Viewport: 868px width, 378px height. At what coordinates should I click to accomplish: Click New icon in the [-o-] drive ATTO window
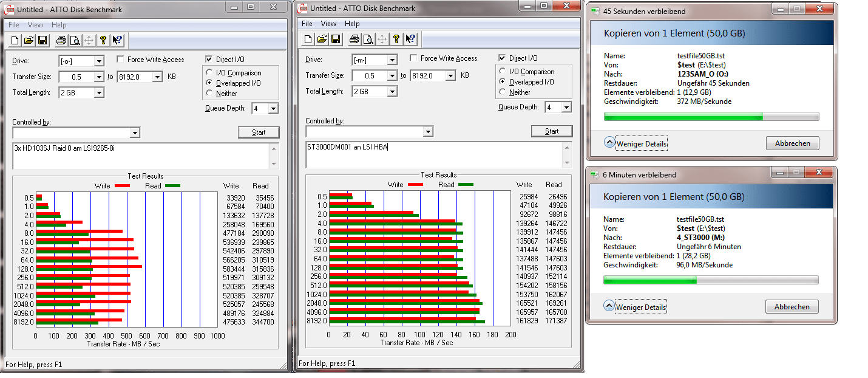tap(14, 40)
